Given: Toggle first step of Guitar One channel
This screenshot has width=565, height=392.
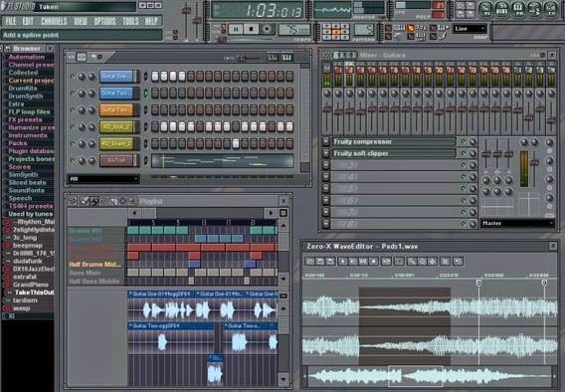Looking at the screenshot, I should 155,76.
